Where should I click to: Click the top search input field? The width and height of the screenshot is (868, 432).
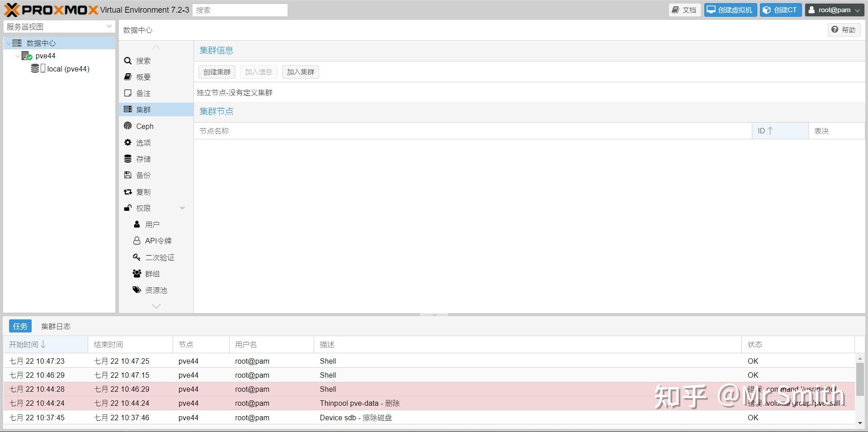(240, 9)
